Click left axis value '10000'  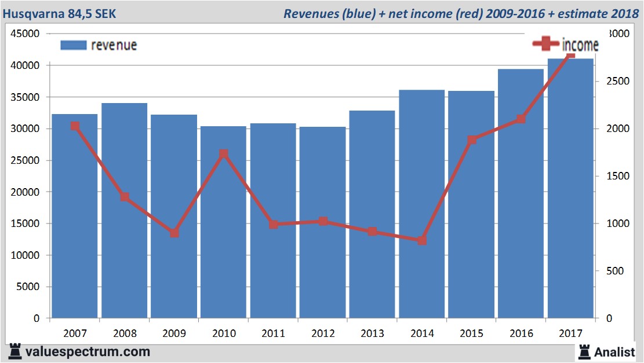click(x=25, y=255)
